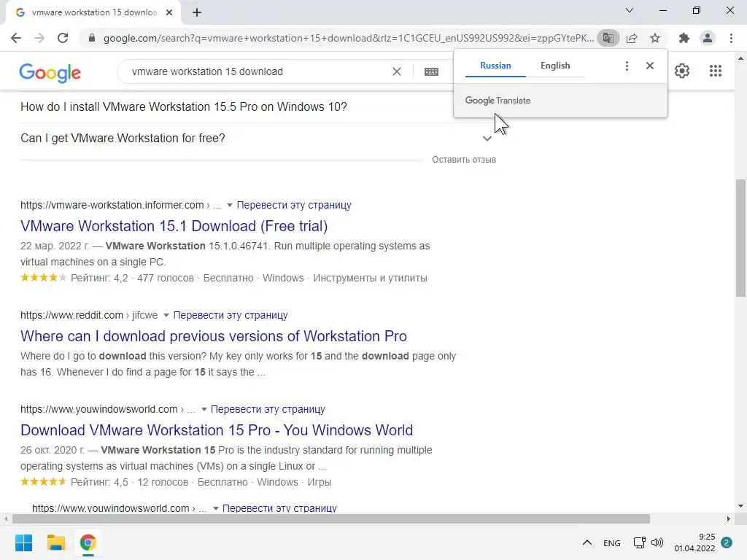Click the Chrome icon in the taskbar
747x560 pixels.
88,542
